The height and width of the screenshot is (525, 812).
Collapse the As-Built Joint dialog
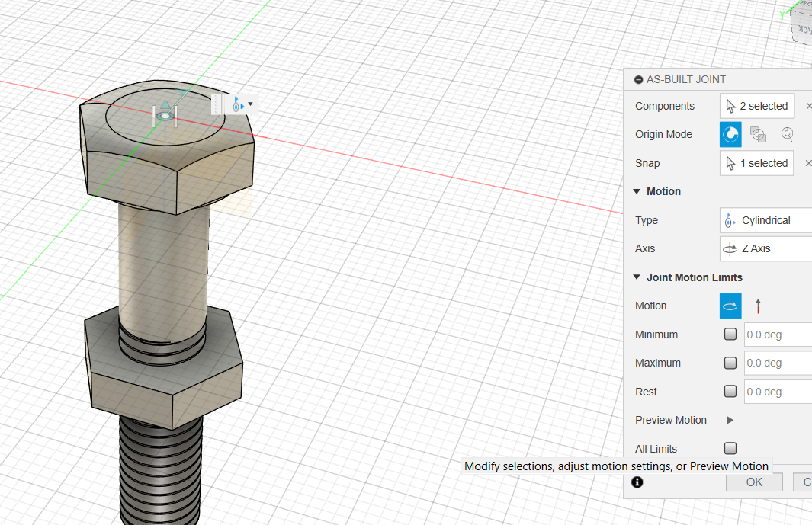coord(638,79)
